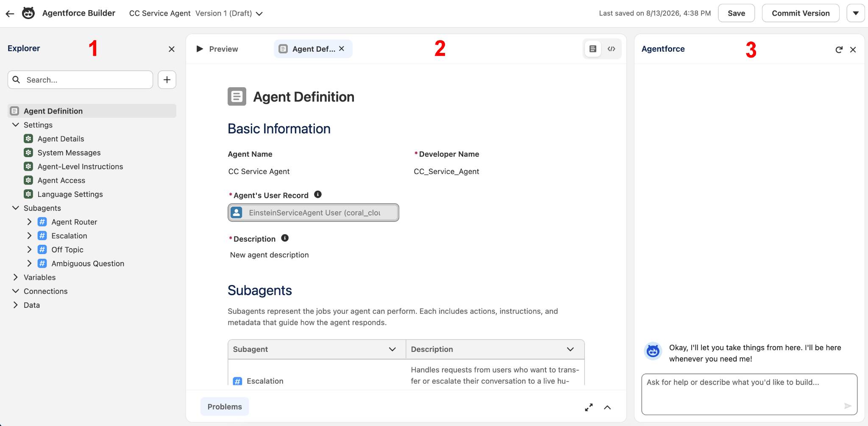This screenshot has height=426, width=868.
Task: Open Agent-Level Instructions item
Action: pos(80,166)
